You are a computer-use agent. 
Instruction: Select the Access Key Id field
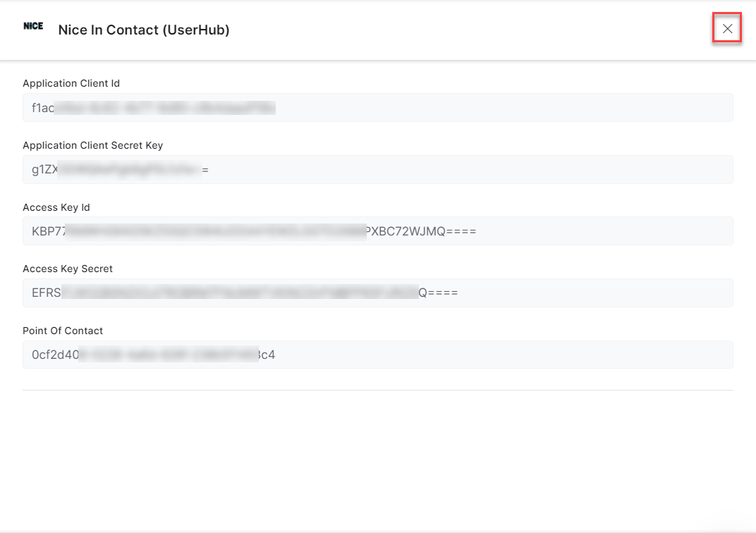pyautogui.click(x=377, y=231)
